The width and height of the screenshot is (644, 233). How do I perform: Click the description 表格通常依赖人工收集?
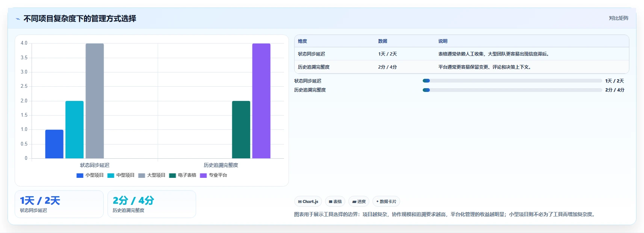click(494, 54)
